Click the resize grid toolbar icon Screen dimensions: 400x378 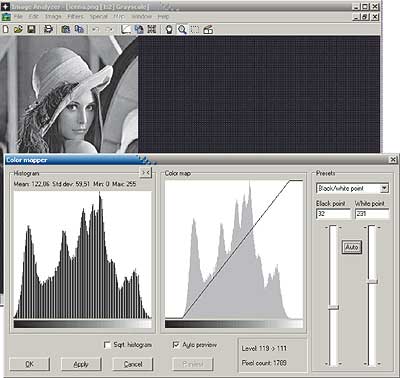pyautogui.click(x=152, y=29)
